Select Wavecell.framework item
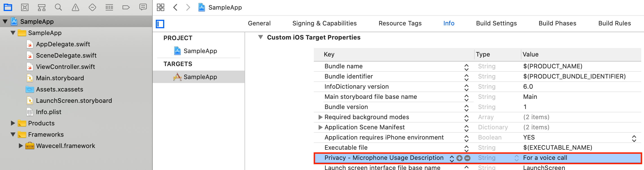Screen dimensions: 644x170 click(x=66, y=146)
